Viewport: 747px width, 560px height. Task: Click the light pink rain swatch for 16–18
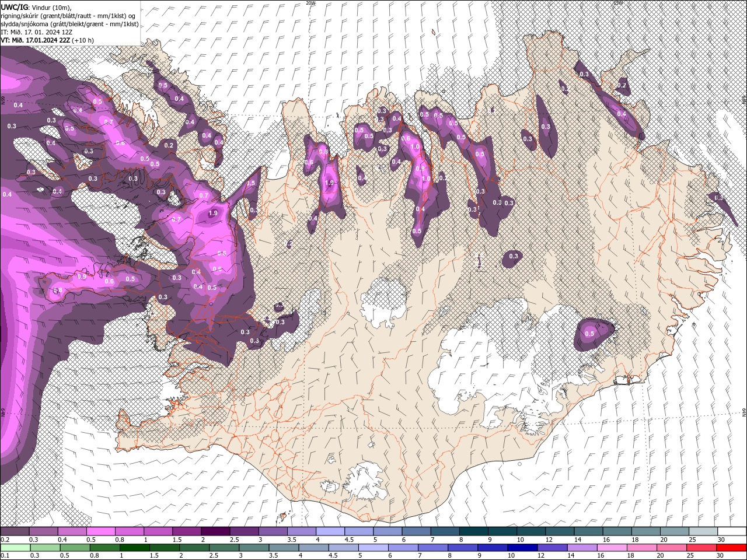click(613, 548)
